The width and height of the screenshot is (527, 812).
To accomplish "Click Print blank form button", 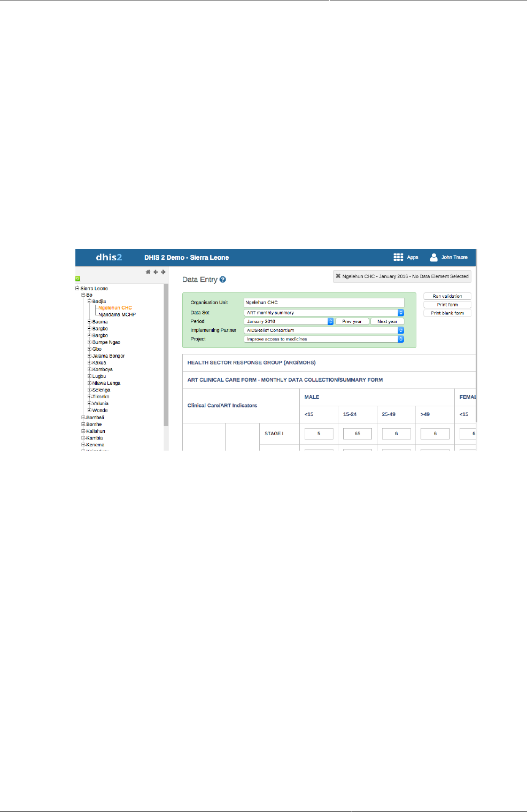I will click(447, 313).
